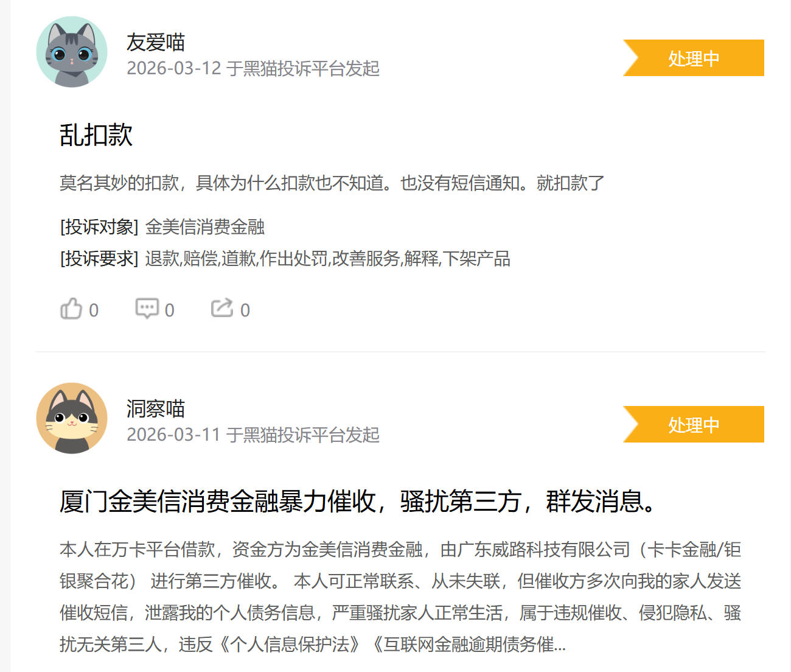Like the 乱扣款 complaint with thumbs-up icon

click(x=71, y=309)
